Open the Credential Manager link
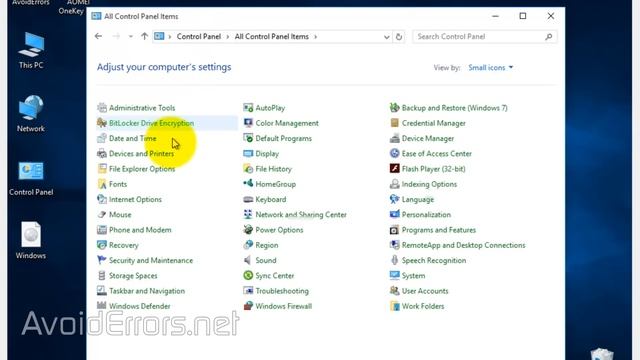Image resolution: width=640 pixels, height=360 pixels. 433,123
